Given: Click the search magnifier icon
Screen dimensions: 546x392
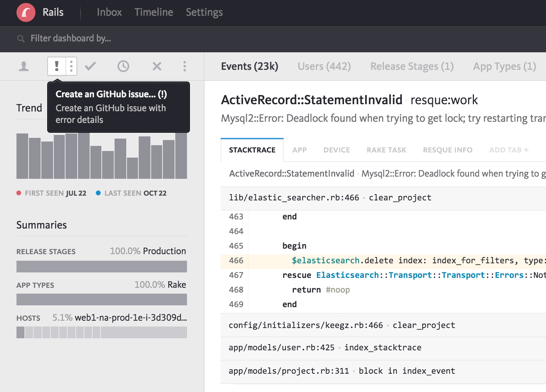Looking at the screenshot, I should click(21, 39).
